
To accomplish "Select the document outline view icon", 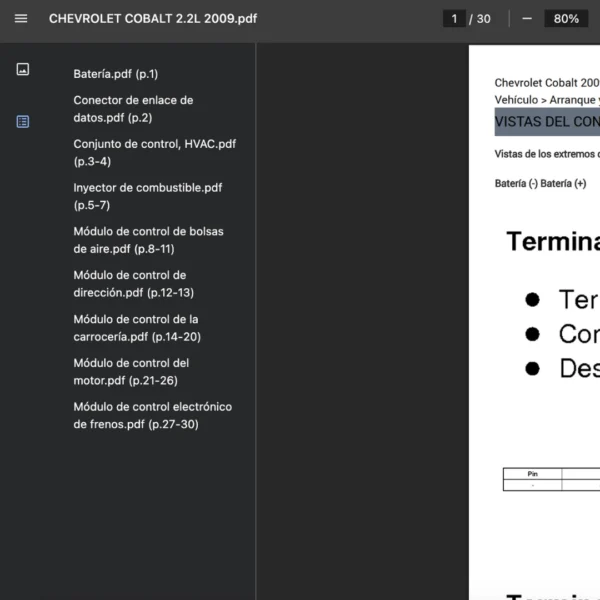I will (x=23, y=121).
